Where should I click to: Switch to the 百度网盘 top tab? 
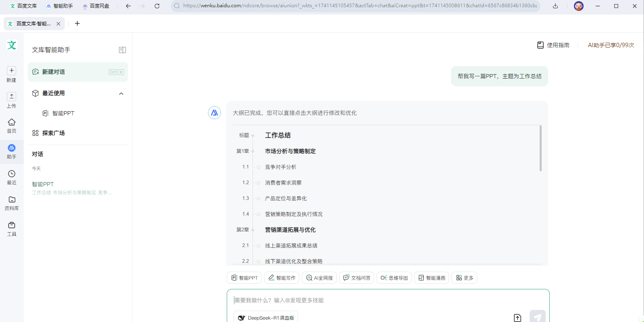95,6
